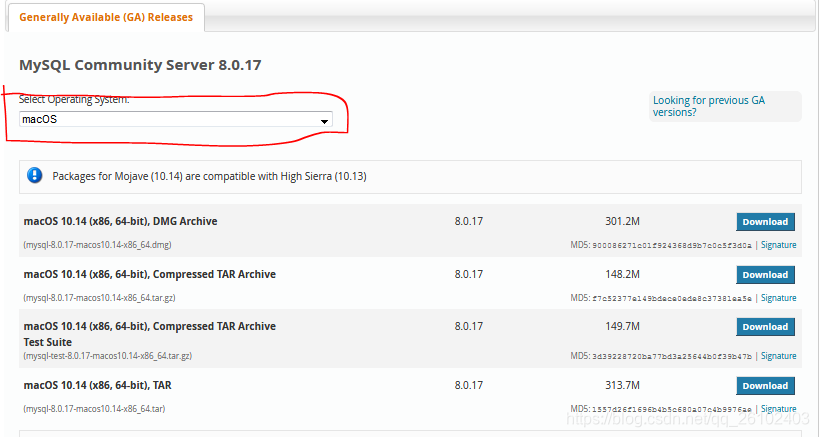The image size is (819, 437).
Task: Download the macOS 10.14 DMG Archive
Action: [765, 222]
